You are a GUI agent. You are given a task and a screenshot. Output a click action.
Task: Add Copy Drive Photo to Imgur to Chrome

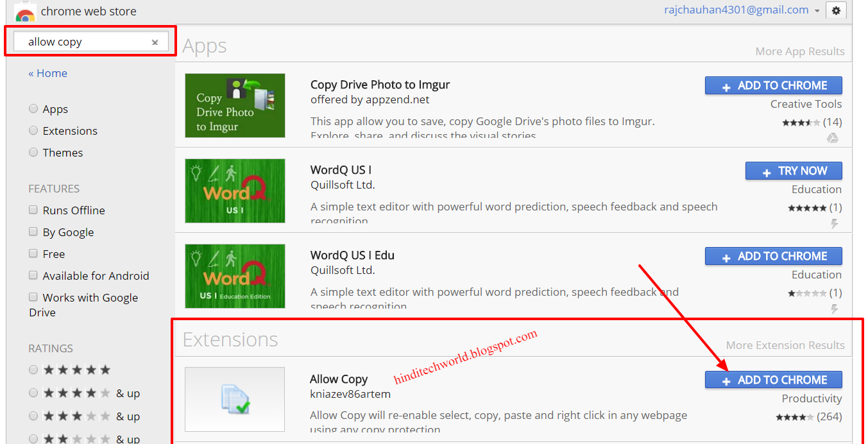(774, 86)
